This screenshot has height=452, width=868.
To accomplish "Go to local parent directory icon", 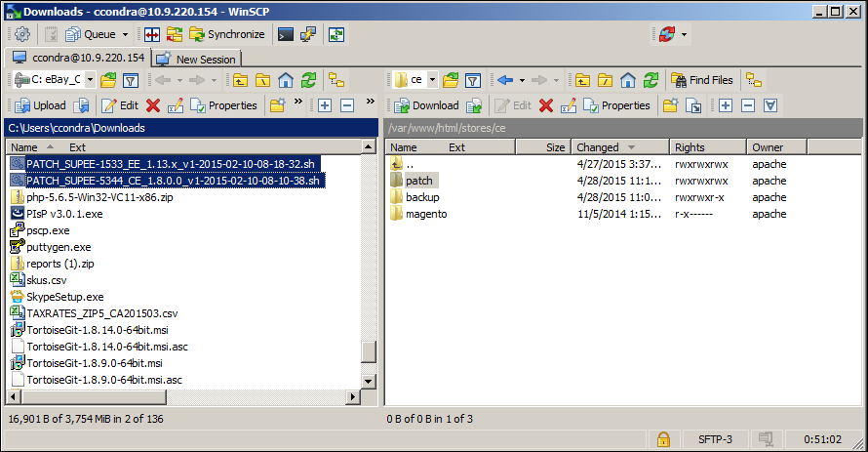I will [x=240, y=80].
